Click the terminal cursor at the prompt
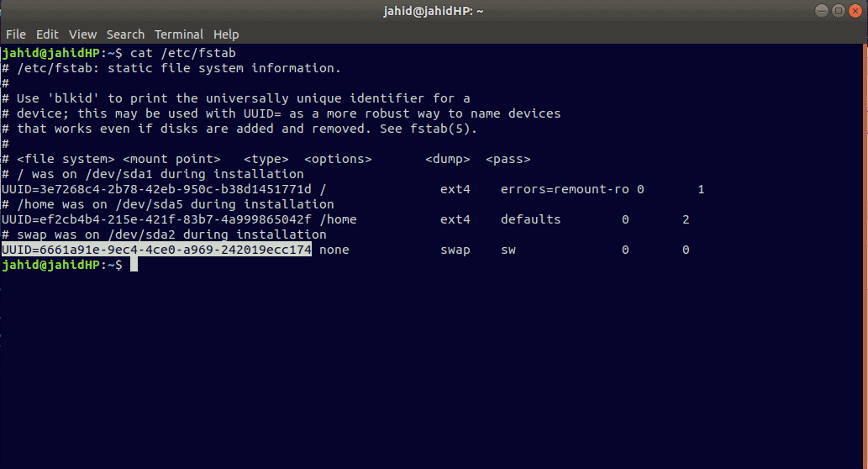868x469 pixels. (134, 265)
